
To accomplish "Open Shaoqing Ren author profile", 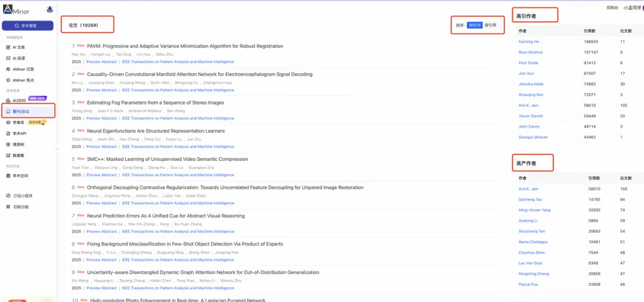I will click(x=531, y=95).
